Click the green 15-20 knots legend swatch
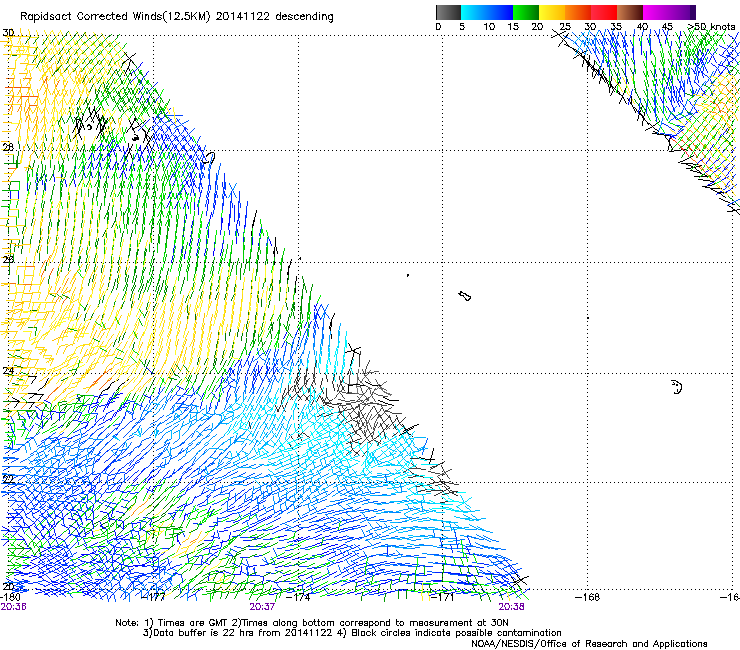The width and height of the screenshot is (740, 650). coord(526,12)
